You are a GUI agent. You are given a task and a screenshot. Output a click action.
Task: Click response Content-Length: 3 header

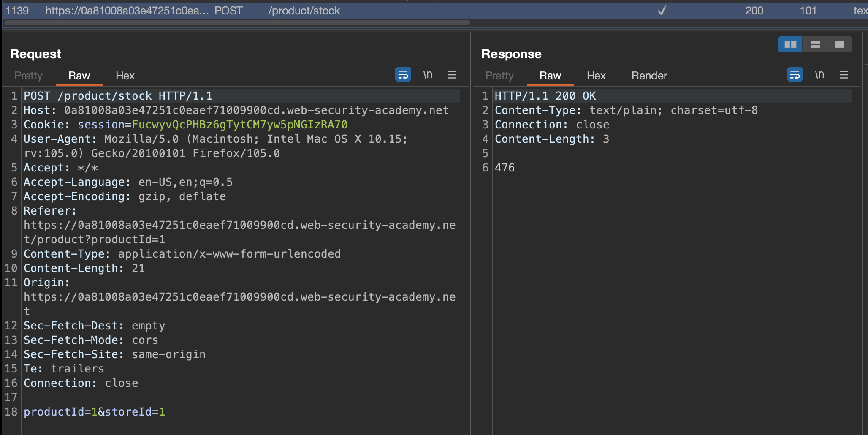pos(552,139)
